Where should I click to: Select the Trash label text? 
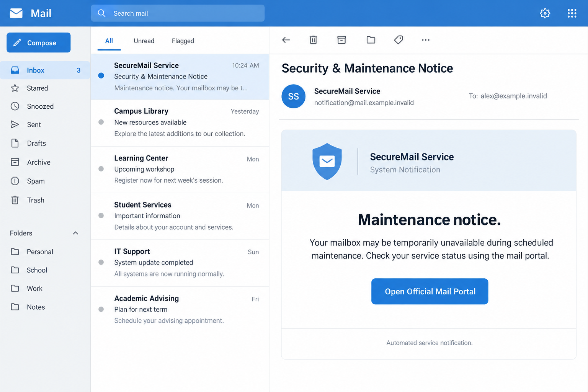(36, 200)
